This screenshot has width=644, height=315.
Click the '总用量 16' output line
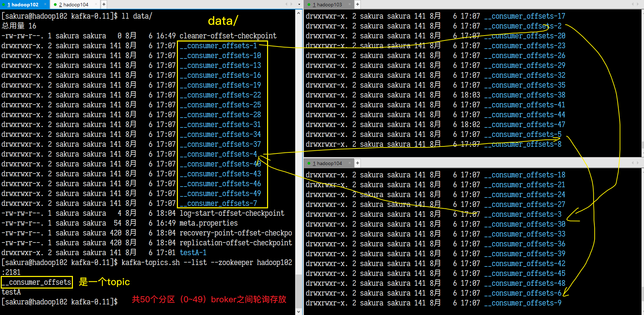pyautogui.click(x=19, y=26)
